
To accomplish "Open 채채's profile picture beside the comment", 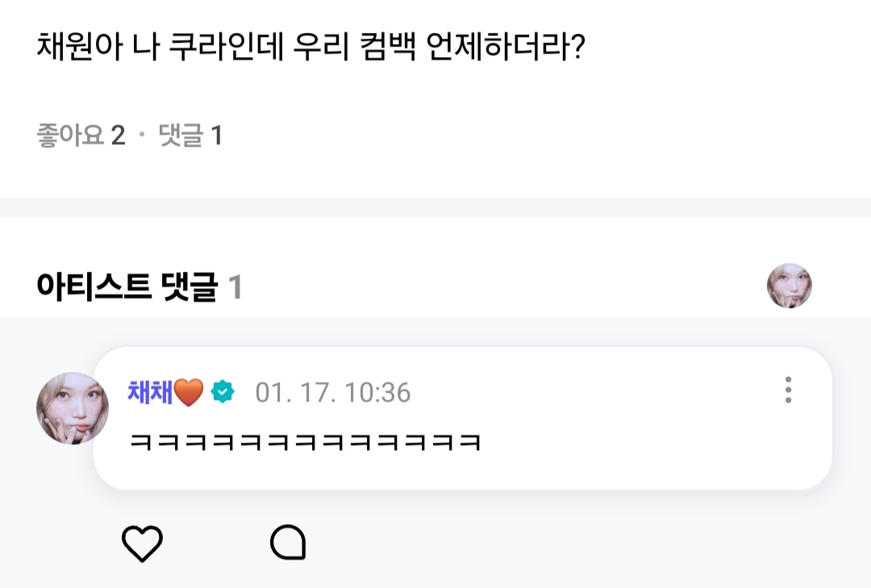I will (x=73, y=408).
